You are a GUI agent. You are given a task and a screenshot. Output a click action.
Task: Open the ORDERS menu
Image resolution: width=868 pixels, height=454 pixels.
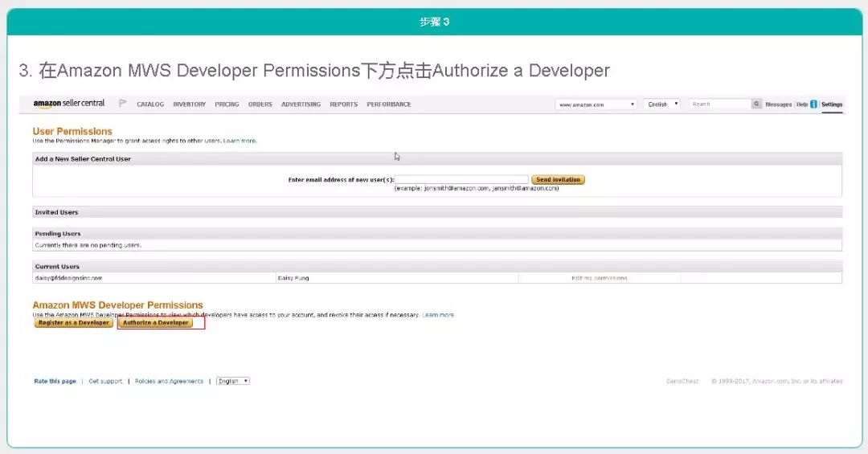(x=260, y=104)
